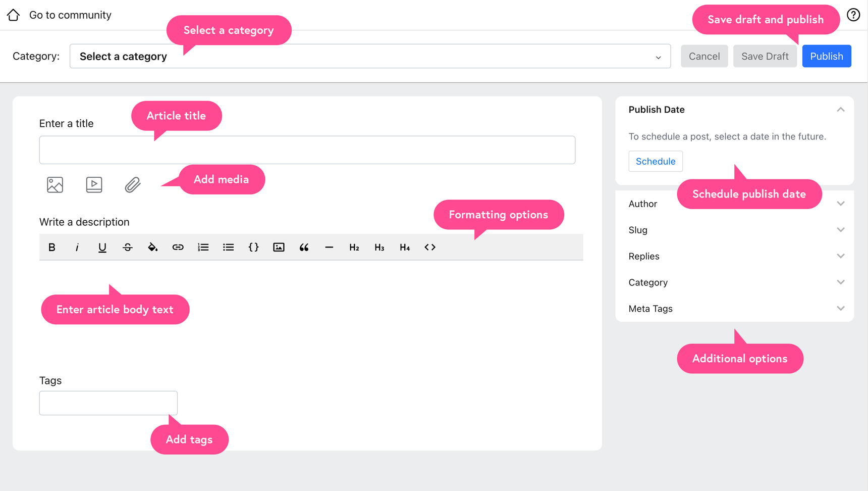
Task: Click the add video media icon
Action: pyautogui.click(x=94, y=185)
